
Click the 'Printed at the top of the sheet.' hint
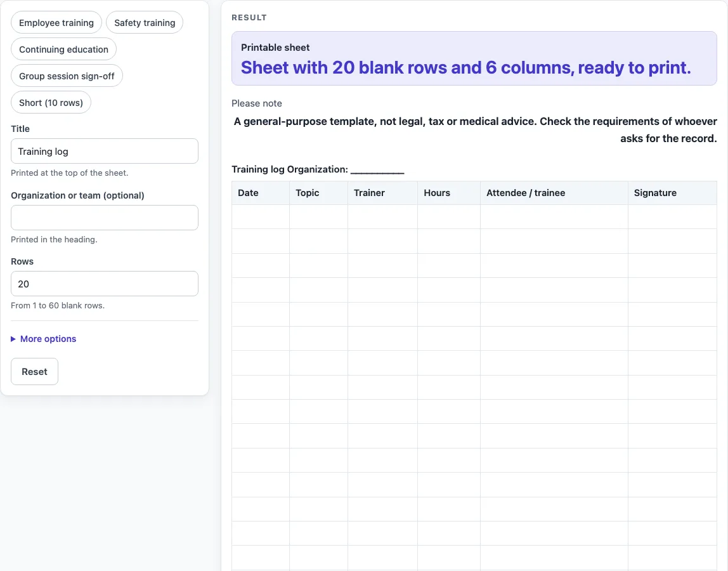coord(70,173)
